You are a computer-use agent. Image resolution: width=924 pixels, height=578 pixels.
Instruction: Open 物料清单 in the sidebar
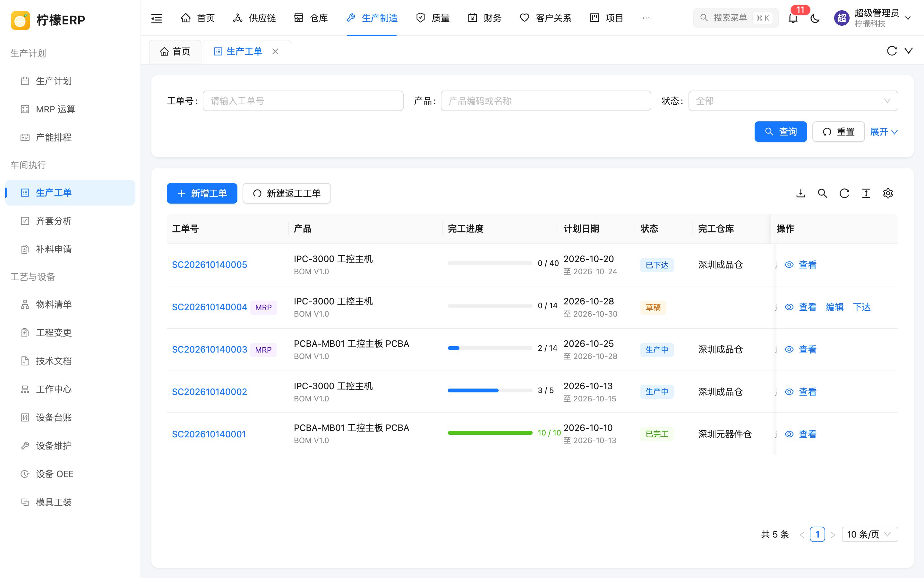pyautogui.click(x=70, y=304)
